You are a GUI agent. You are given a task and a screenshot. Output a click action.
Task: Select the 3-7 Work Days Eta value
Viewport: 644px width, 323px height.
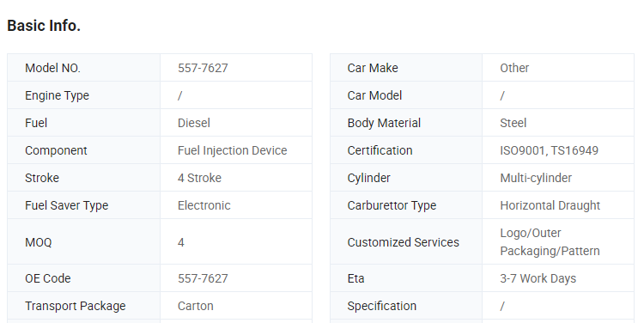(x=538, y=278)
